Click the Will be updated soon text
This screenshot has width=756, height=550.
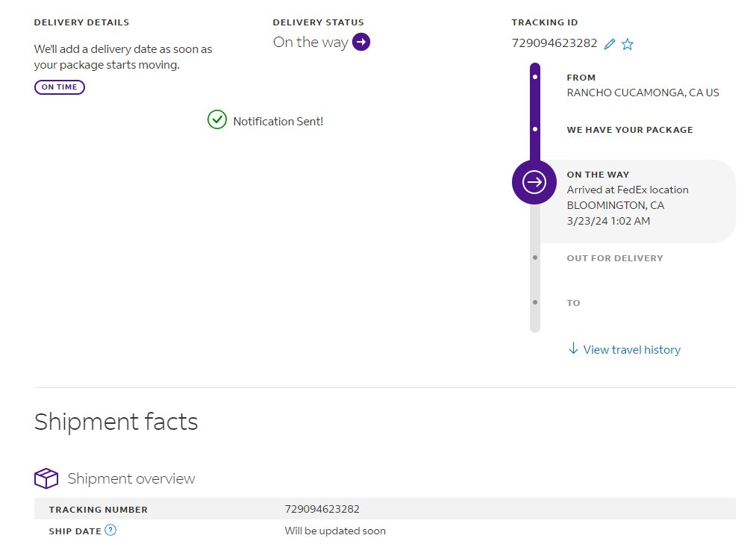(335, 531)
